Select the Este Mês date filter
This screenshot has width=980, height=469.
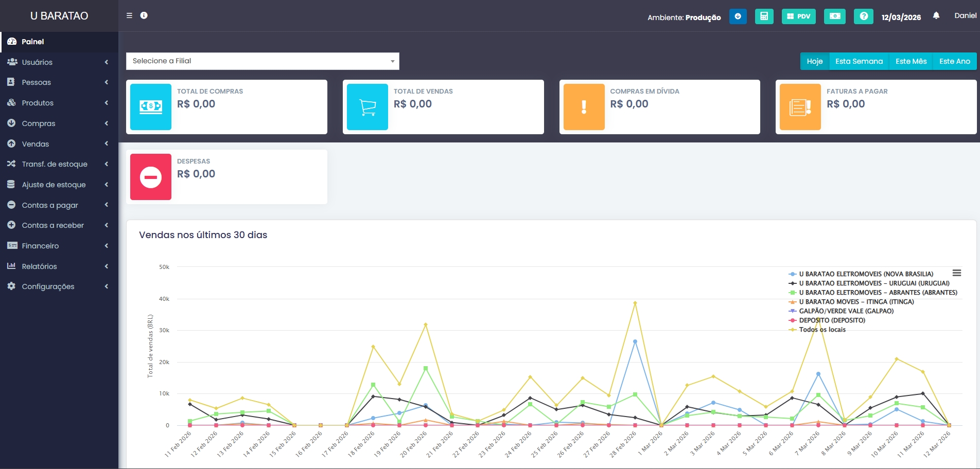(911, 61)
